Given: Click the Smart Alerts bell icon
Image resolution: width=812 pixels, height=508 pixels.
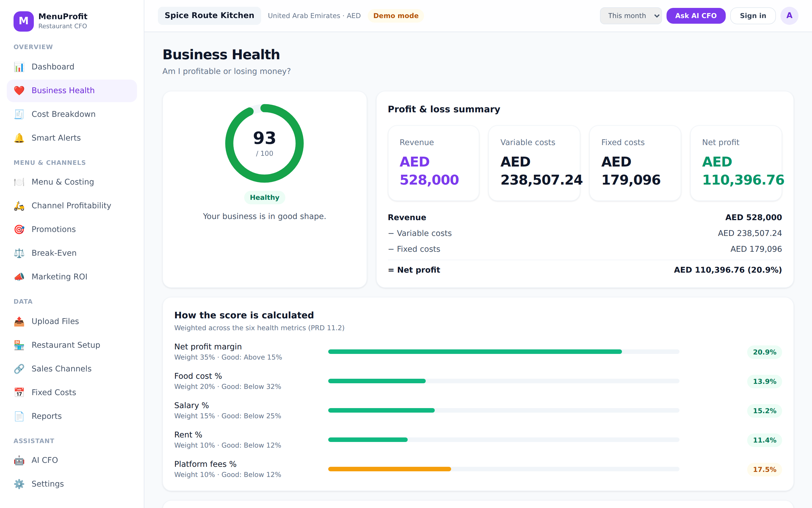Looking at the screenshot, I should pos(19,138).
